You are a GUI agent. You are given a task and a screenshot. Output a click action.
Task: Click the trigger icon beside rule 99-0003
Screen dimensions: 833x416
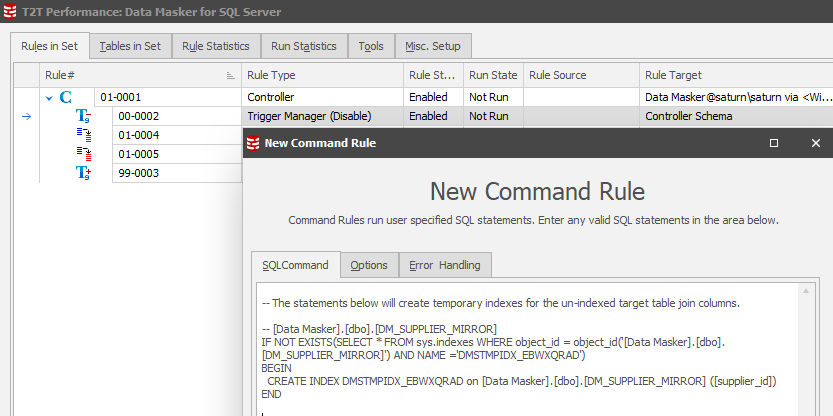point(84,174)
